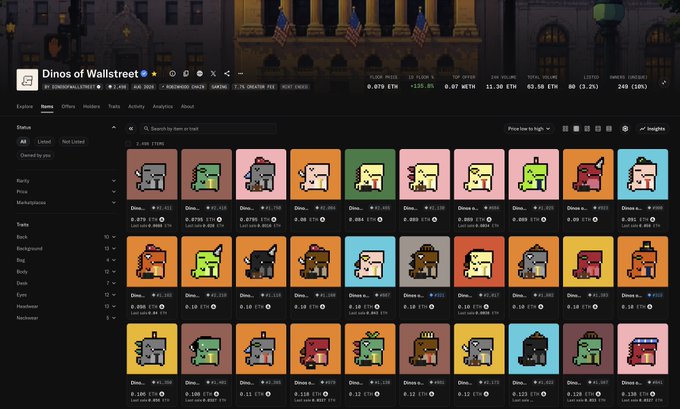The width and height of the screenshot is (680, 409).
Task: Collapse the filter sidebar with the double-chevron button
Action: [131, 129]
